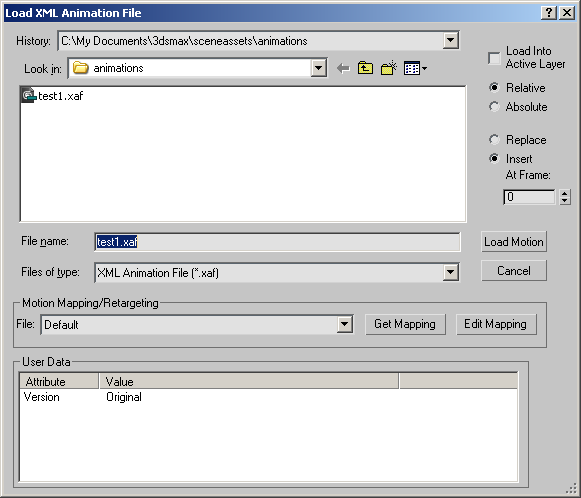The height and width of the screenshot is (498, 581).
Task: Select the Absolute radio option
Action: (494, 107)
